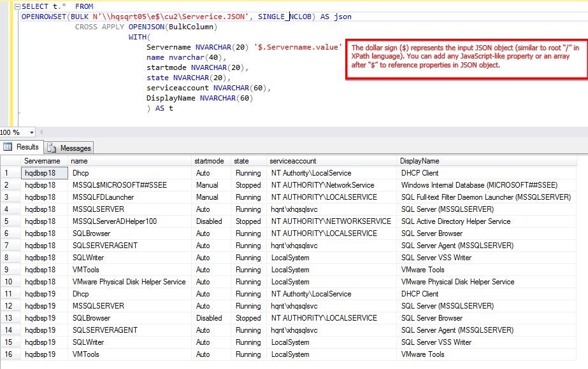Select the state column header
The width and height of the screenshot is (588, 369).
248,161
